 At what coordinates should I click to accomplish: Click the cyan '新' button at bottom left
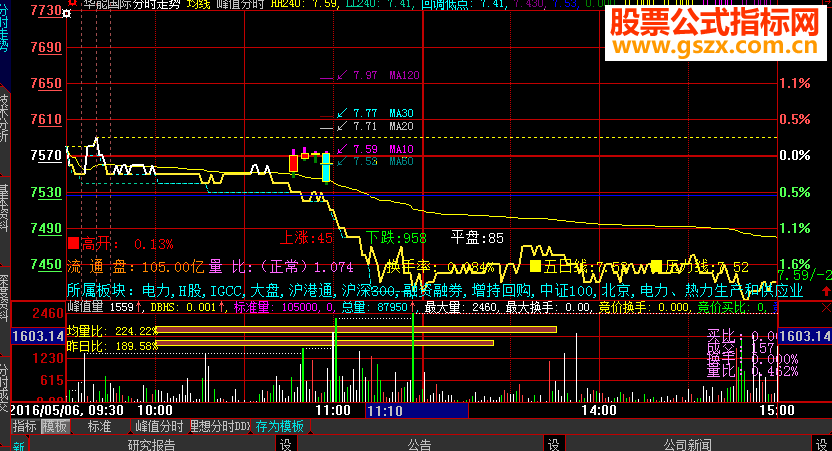tap(19, 445)
